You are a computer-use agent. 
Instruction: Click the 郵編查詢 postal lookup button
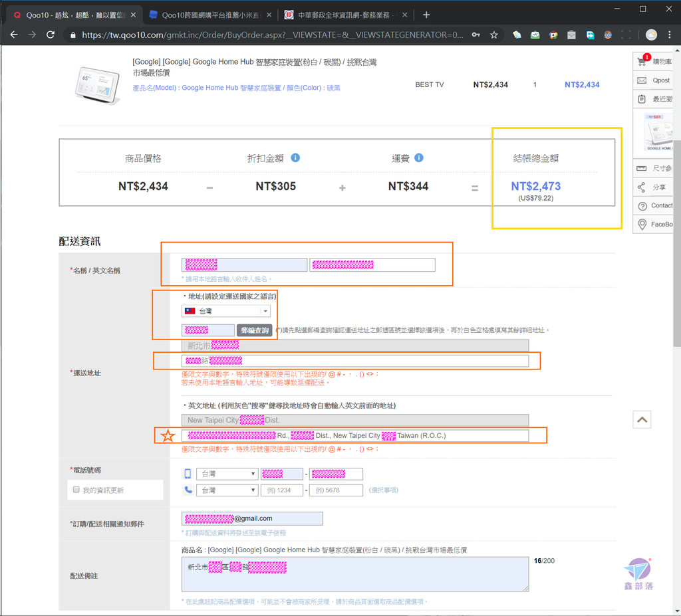coord(255,330)
